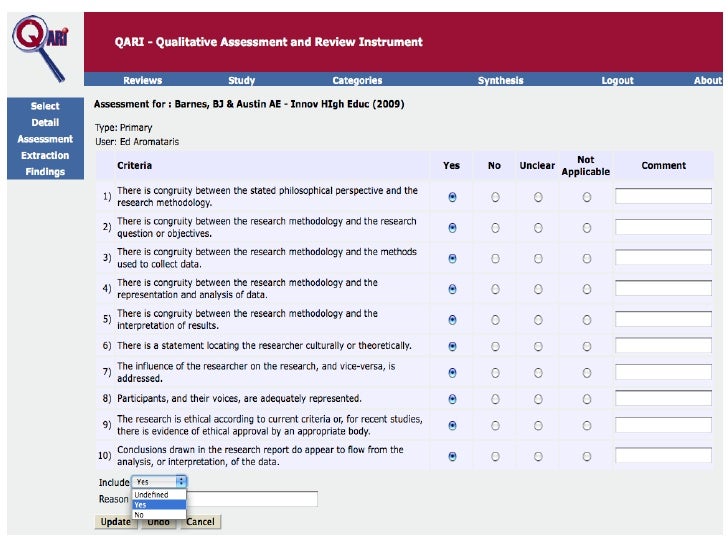Click the Barnes & Austin assessment title
The image size is (728, 546).
click(x=249, y=104)
